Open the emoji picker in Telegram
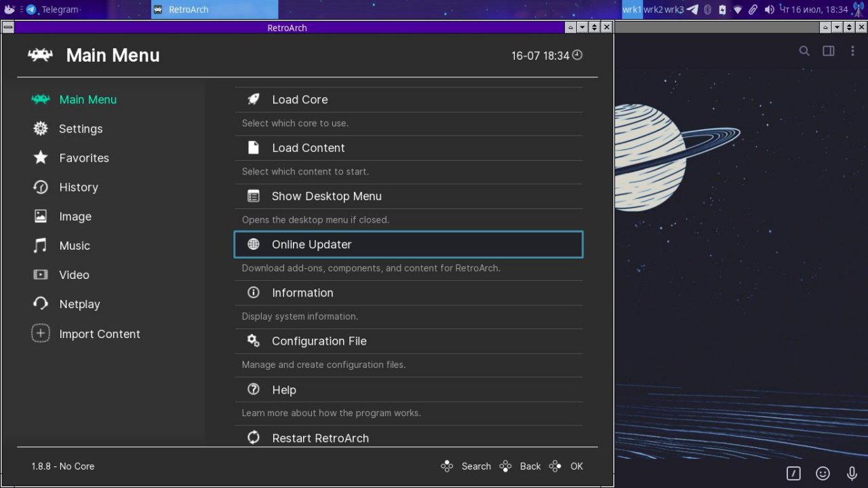Screen dimensions: 868x488 (x=823, y=473)
